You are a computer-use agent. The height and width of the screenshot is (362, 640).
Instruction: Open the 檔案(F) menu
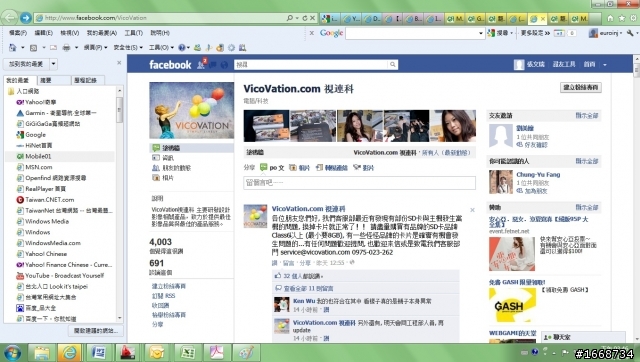(18, 33)
